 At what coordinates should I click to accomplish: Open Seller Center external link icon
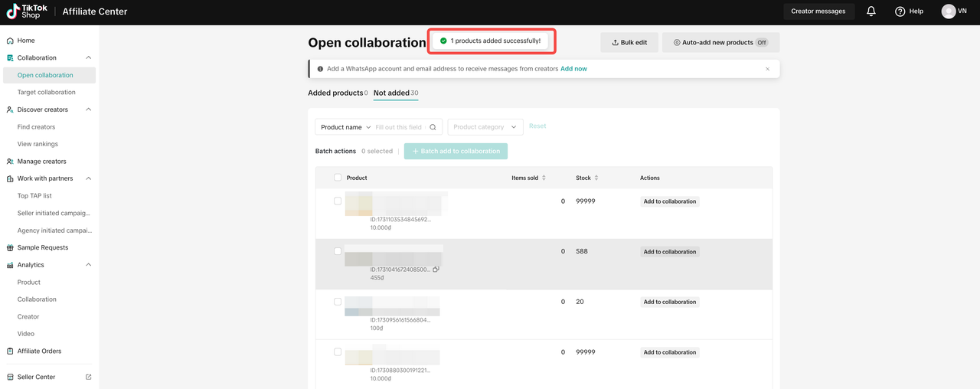coord(88,377)
